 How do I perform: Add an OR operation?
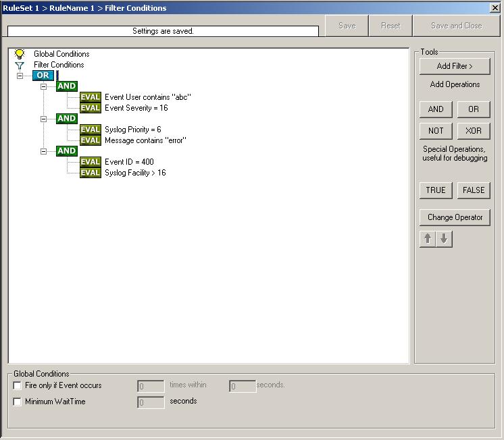(x=474, y=109)
